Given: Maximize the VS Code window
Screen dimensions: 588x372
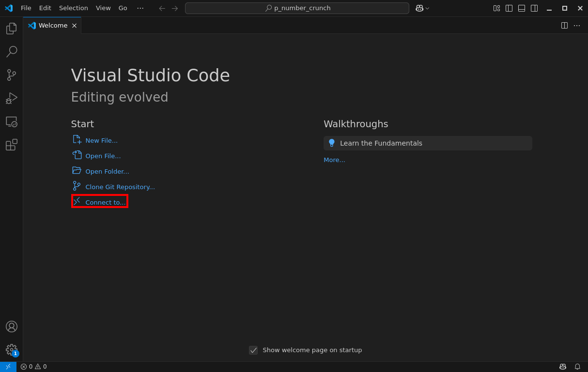Looking at the screenshot, I should pyautogui.click(x=565, y=8).
